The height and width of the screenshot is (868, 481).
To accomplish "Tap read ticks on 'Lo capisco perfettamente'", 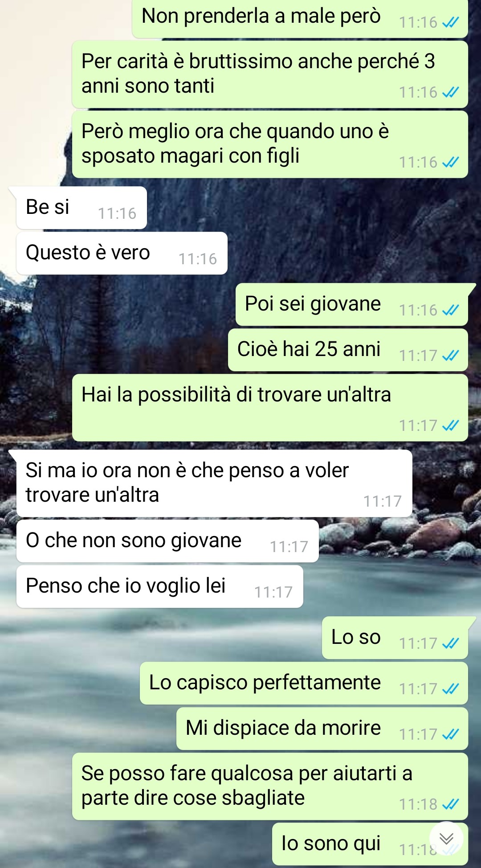I will (x=450, y=689).
